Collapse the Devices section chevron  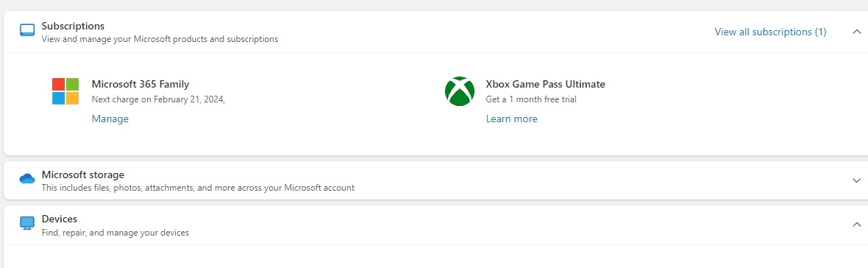857,225
